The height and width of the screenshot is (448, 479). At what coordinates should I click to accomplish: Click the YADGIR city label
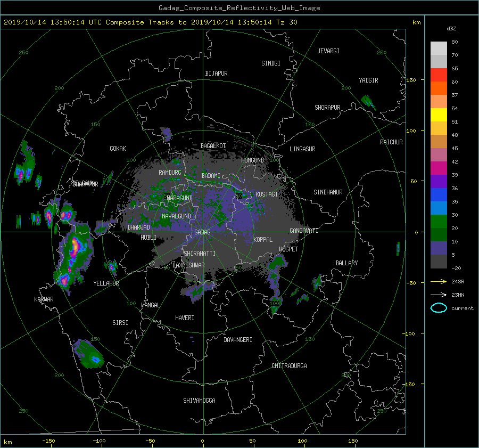click(x=368, y=80)
